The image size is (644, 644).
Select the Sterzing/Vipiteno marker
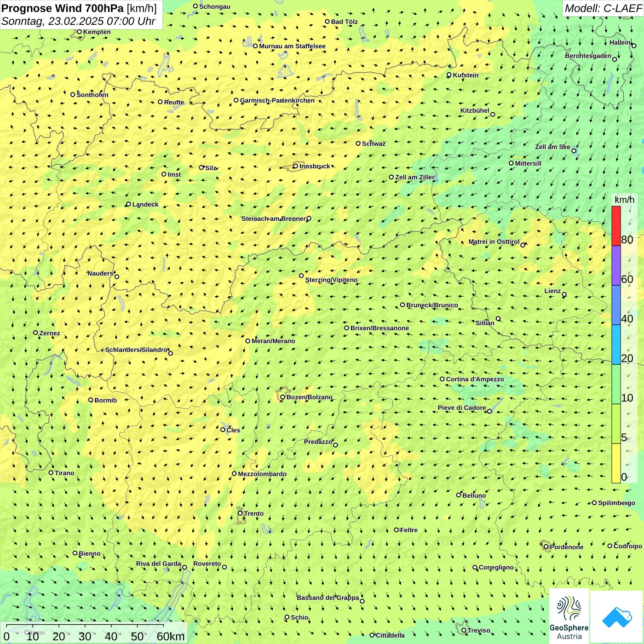(302, 276)
